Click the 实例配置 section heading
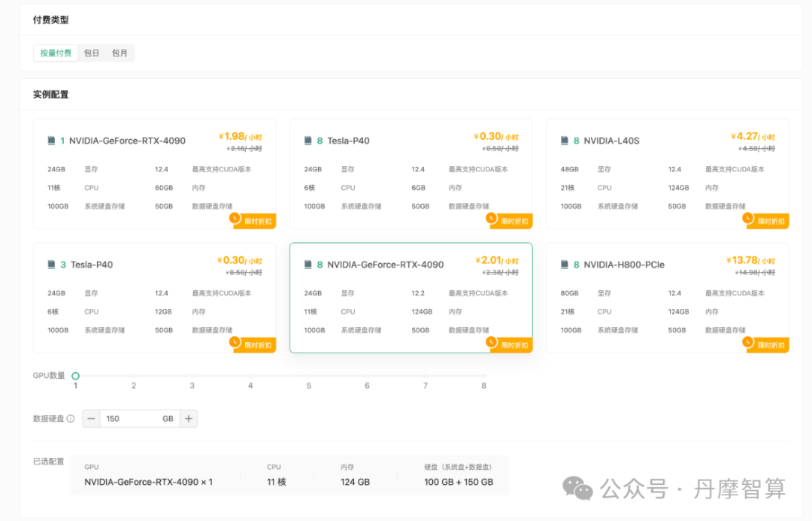The image size is (812, 521). pyautogui.click(x=51, y=95)
